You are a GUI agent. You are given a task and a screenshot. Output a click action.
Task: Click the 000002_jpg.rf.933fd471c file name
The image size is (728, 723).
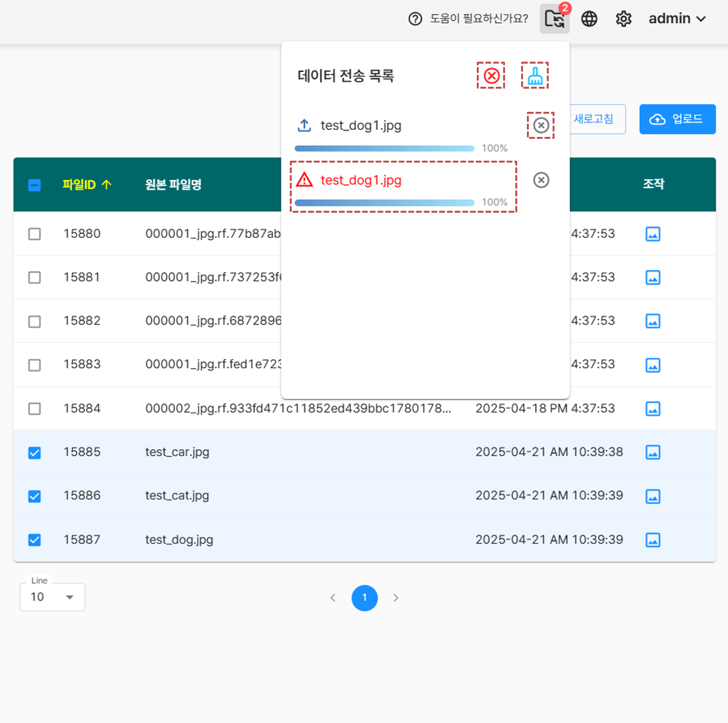298,409
